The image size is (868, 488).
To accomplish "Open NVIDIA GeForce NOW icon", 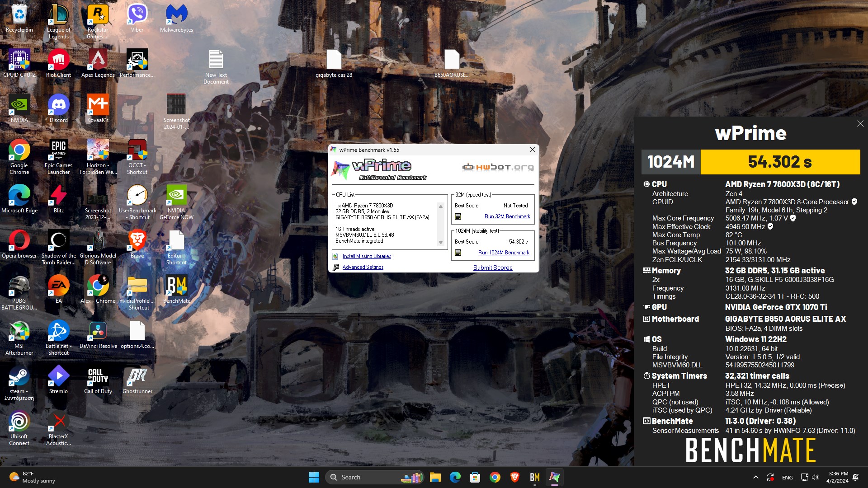I will pos(176,202).
